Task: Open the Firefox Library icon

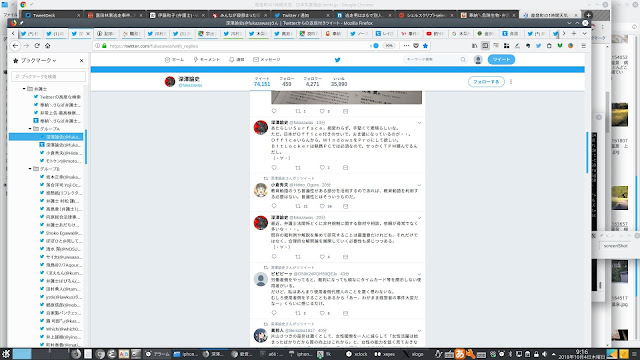Action: pos(474,46)
